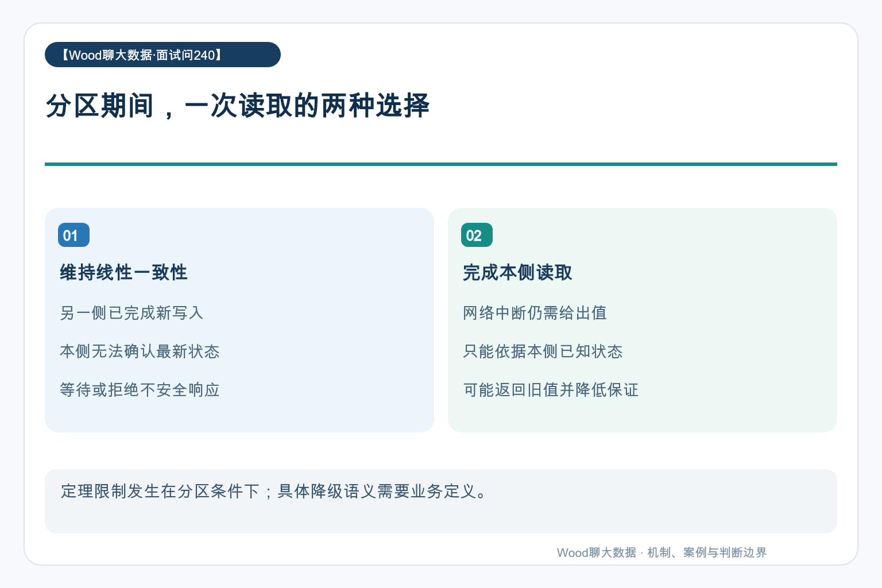Click the line 另一侧已完成新写入
The height and width of the screenshot is (588, 882).
[131, 313]
